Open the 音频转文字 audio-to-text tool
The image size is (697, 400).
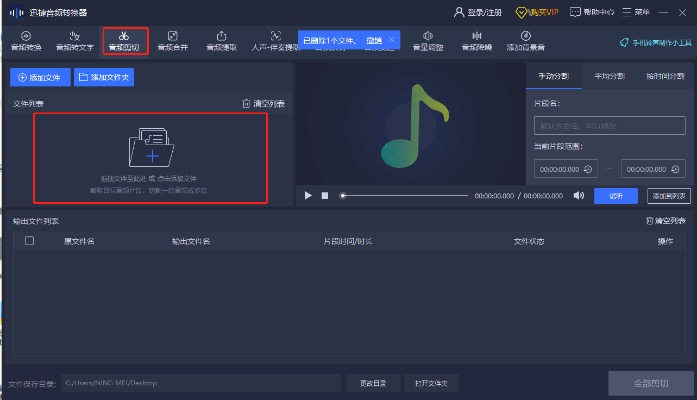click(x=75, y=41)
